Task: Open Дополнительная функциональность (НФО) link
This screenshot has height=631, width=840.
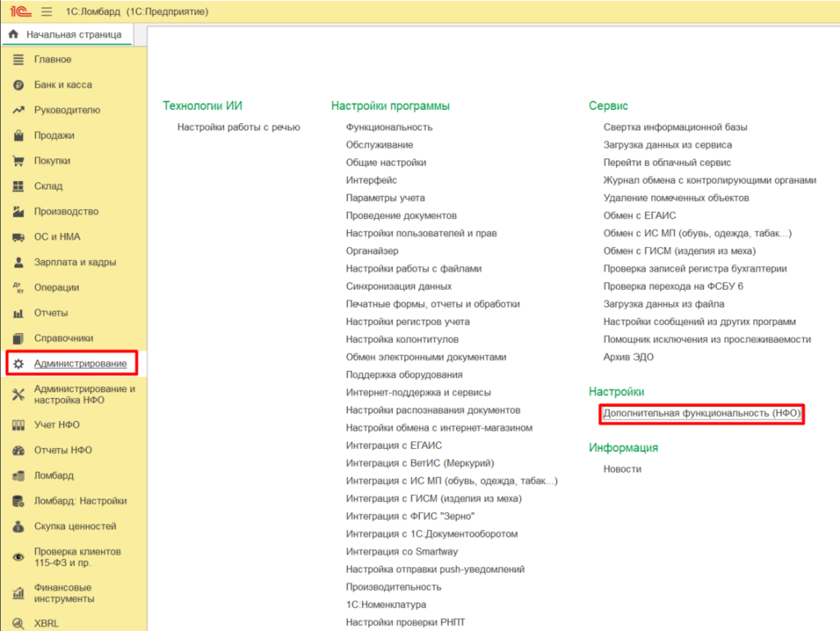Action: click(701, 414)
